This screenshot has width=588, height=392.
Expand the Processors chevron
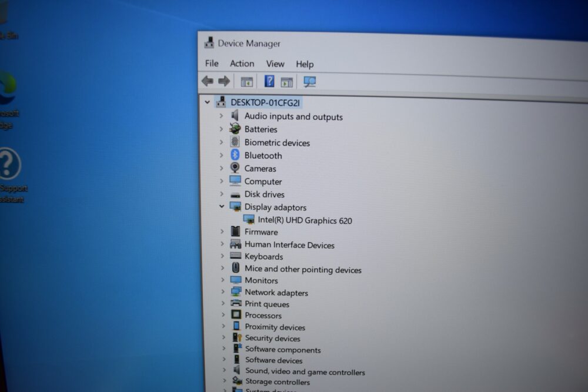(223, 314)
